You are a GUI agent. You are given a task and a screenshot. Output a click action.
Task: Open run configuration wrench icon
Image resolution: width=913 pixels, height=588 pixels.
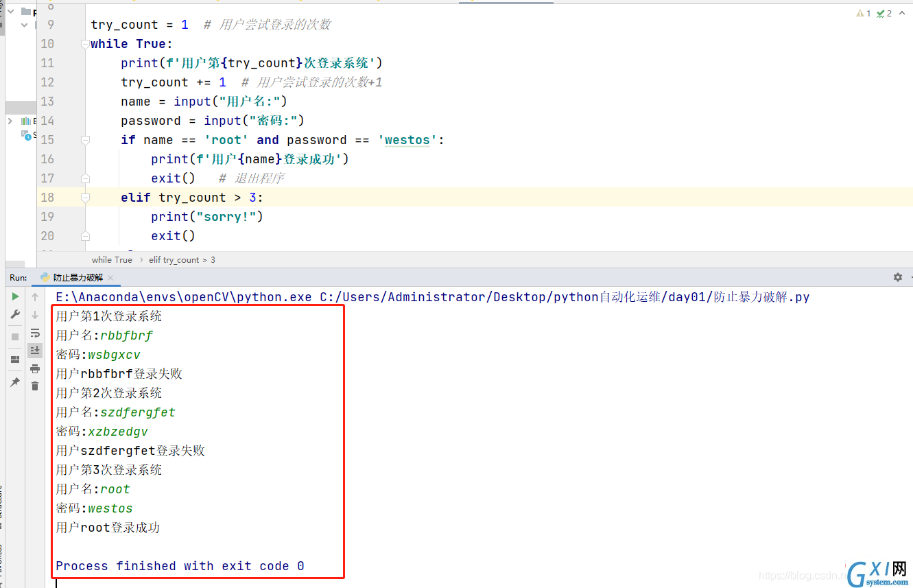click(15, 314)
